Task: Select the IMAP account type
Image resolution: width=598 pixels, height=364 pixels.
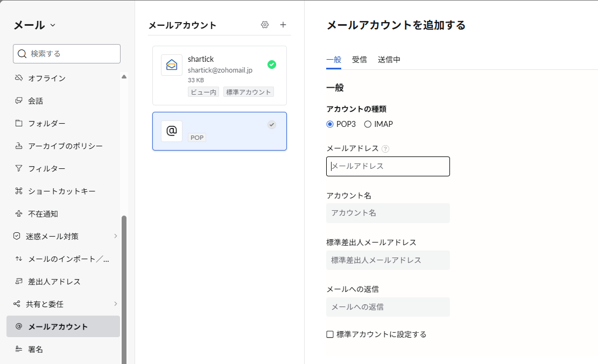Action: coord(368,124)
